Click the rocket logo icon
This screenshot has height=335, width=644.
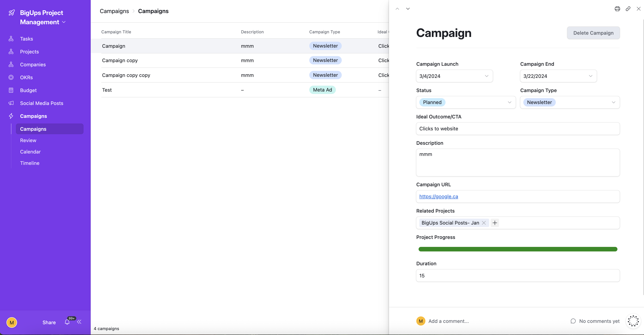[x=12, y=13]
